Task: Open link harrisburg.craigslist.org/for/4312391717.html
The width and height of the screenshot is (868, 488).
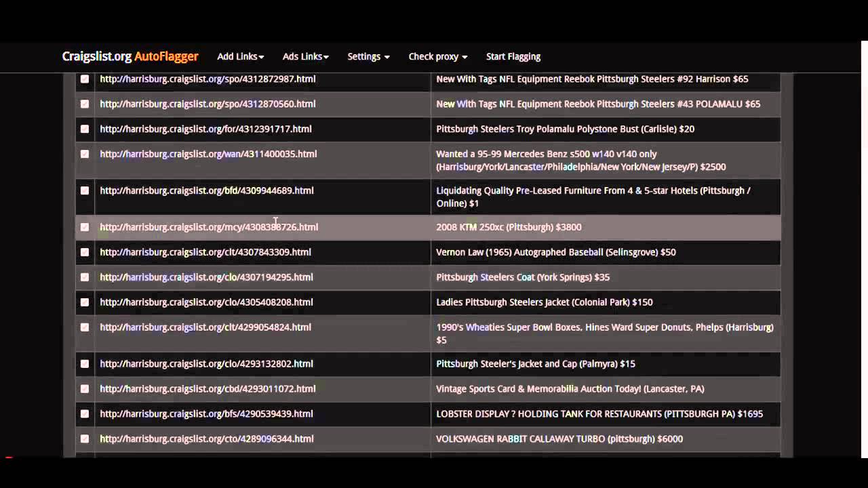Action: point(205,129)
